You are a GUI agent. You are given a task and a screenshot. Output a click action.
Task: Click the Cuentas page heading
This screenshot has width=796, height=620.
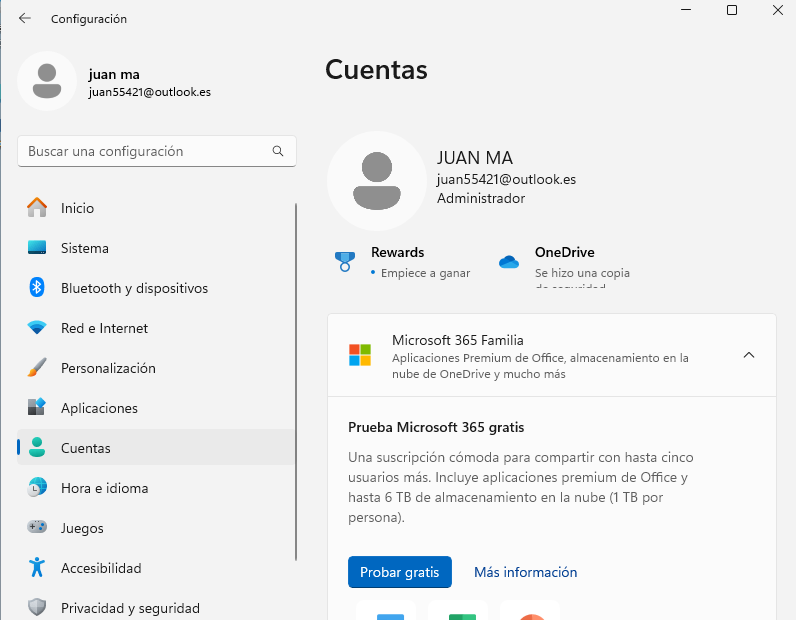point(376,70)
